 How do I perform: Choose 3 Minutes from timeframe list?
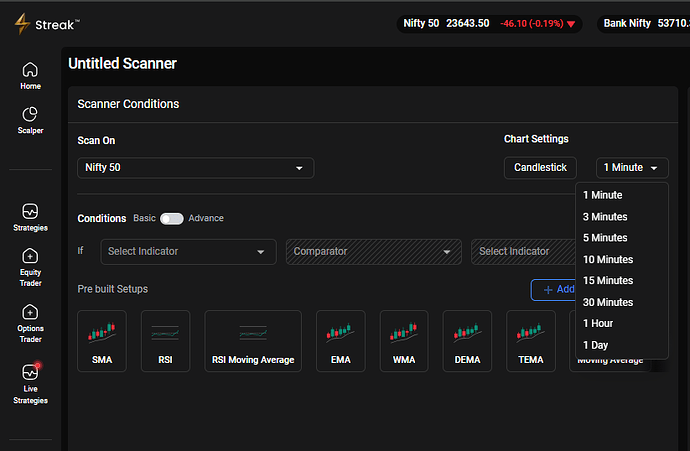point(622,216)
